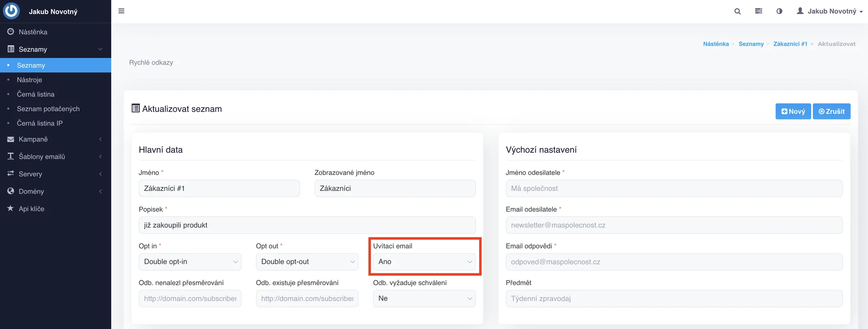Click the hamburger sidebar toggle icon
Screen dimensions: 868x329
coord(121,11)
